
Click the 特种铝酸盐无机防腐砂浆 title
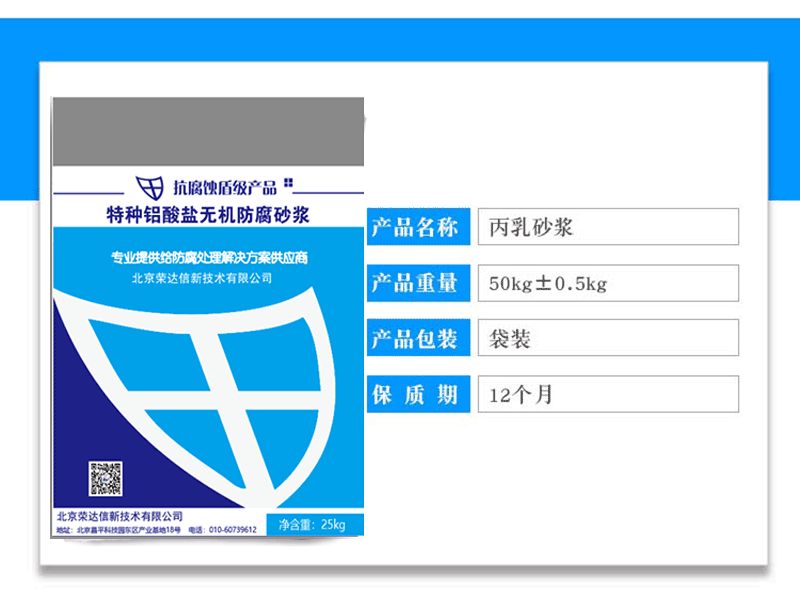pyautogui.click(x=208, y=215)
